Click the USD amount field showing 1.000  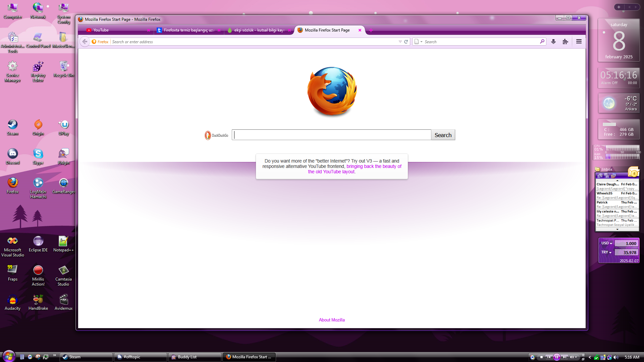(x=626, y=243)
